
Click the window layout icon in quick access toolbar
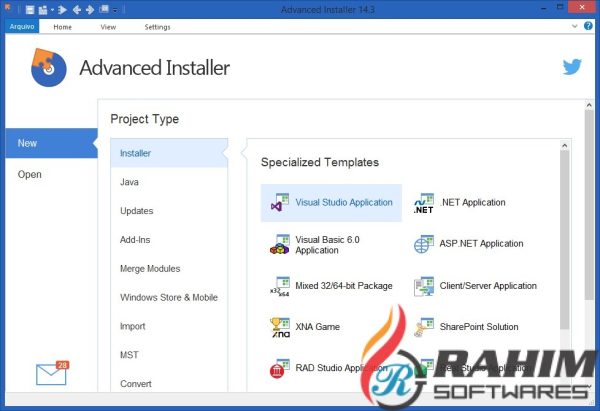click(104, 9)
